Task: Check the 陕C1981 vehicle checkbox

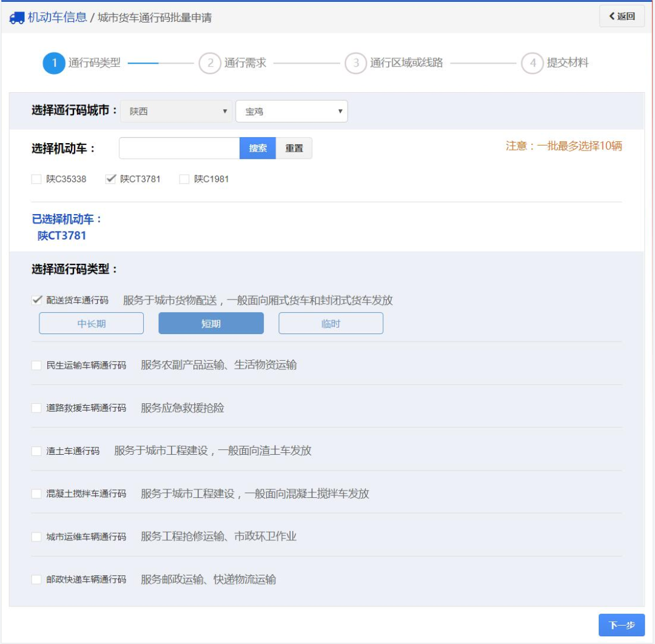Action: point(184,179)
